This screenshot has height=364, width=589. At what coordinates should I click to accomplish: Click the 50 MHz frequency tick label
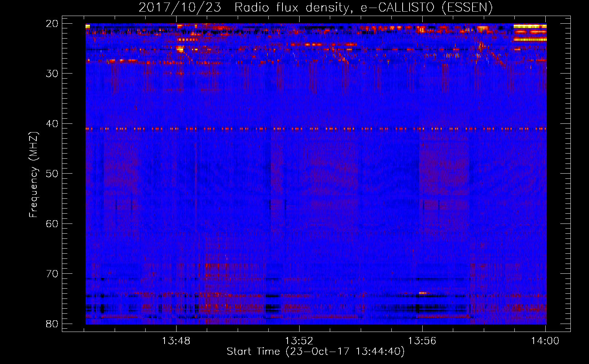[52, 174]
